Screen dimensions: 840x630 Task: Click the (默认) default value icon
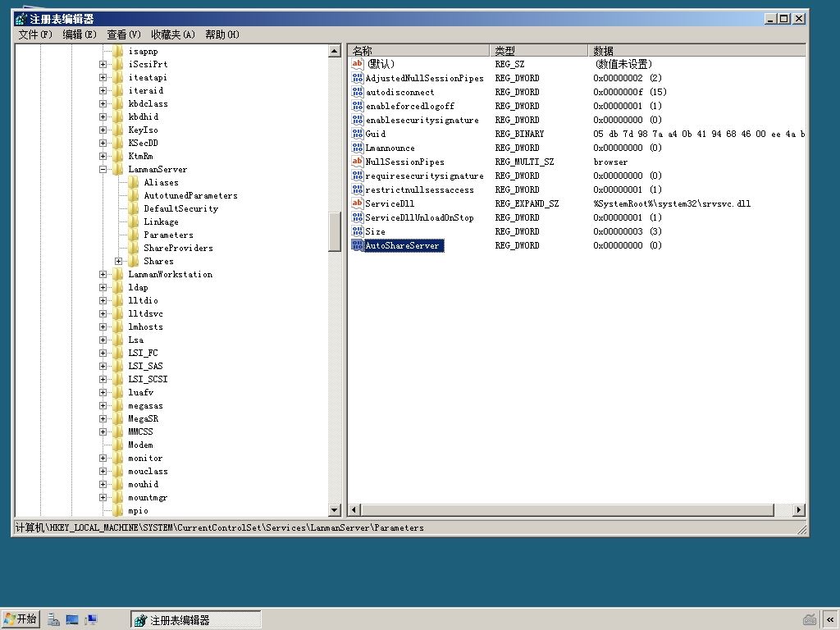(x=358, y=64)
